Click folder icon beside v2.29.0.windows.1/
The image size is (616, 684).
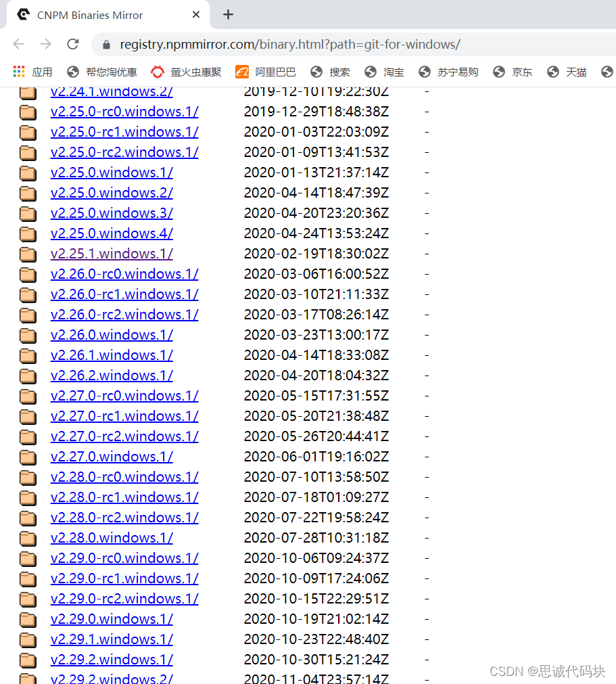(x=28, y=620)
